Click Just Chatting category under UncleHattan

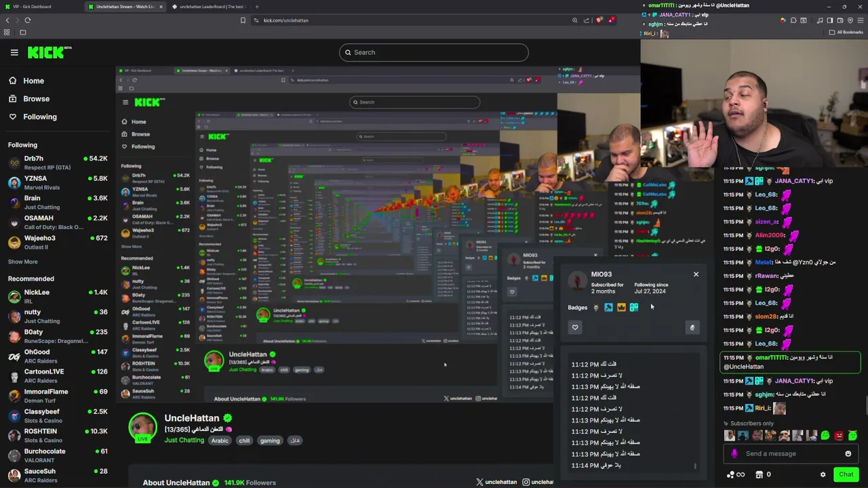184,441
